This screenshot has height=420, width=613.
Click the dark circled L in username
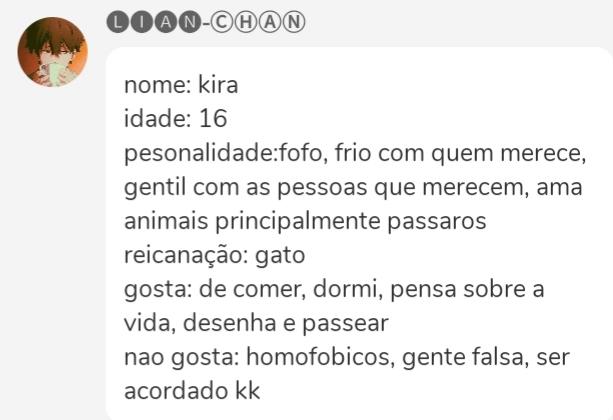[x=118, y=22]
